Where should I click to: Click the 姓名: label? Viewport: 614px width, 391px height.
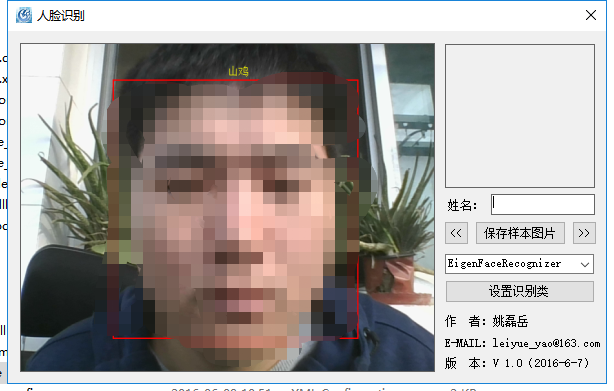[462, 205]
